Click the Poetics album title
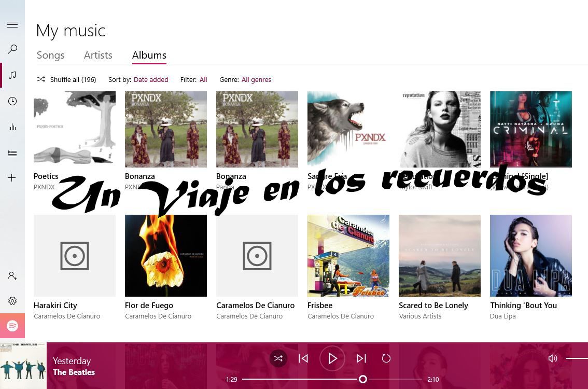This screenshot has height=389, width=588. (46, 176)
